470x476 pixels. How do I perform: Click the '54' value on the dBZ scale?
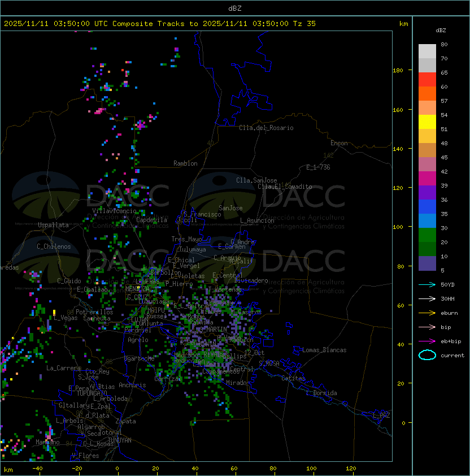point(444,115)
